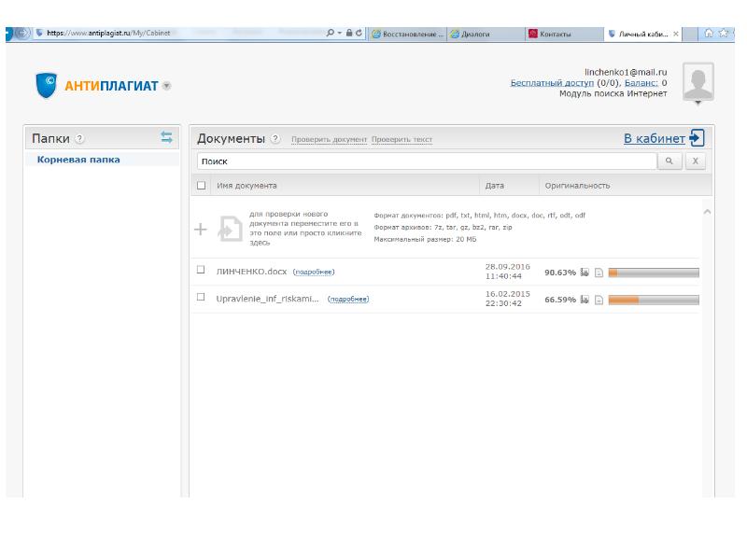Click the Антиплагиат shield logo
This screenshot has width=747, height=560.
(48, 86)
